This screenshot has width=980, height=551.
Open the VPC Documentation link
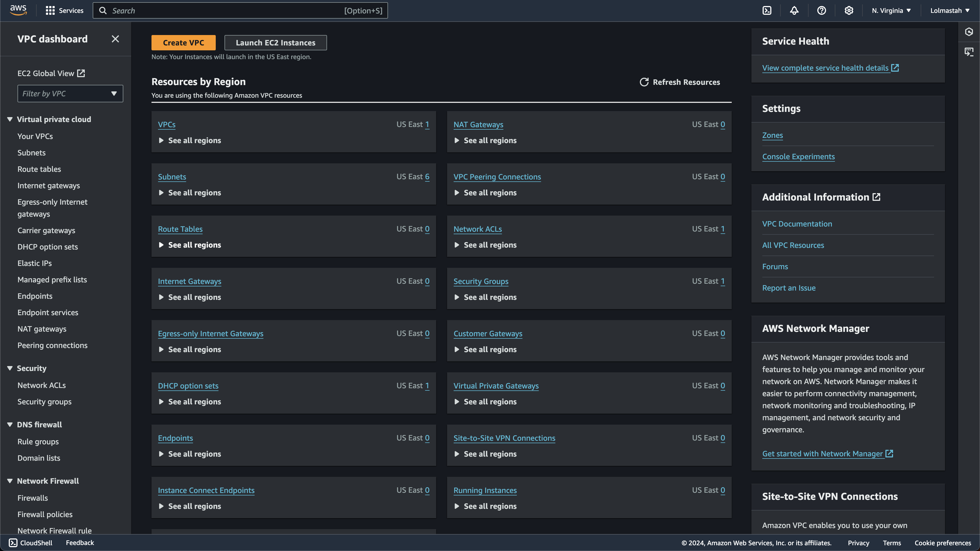click(x=797, y=224)
